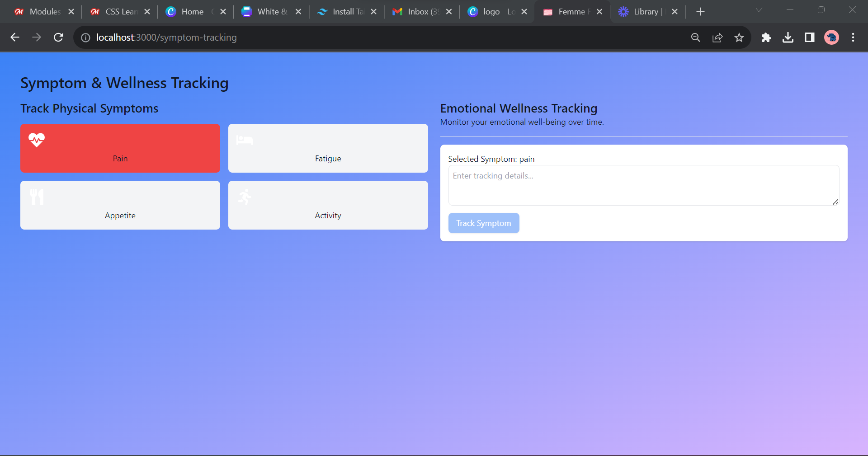Image resolution: width=868 pixels, height=456 pixels.
Task: Close the active Femme tab
Action: point(599,12)
